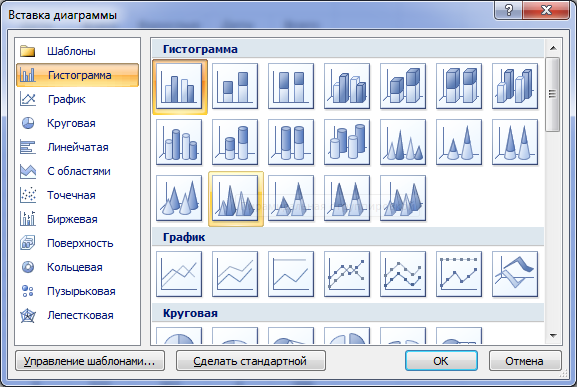Open dialog help question mark
Image resolution: width=577 pixels, height=387 pixels.
509,10
